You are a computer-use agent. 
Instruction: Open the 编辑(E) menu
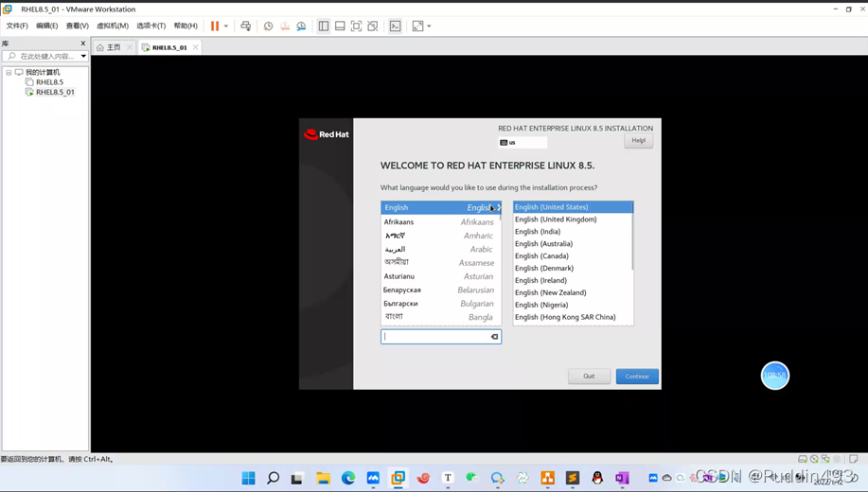[x=47, y=26]
